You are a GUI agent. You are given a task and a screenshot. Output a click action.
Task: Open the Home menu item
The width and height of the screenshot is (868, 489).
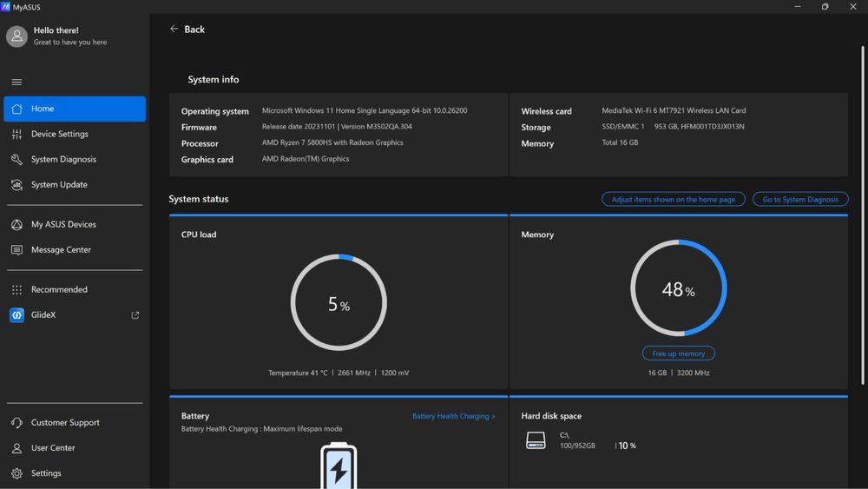[75, 109]
